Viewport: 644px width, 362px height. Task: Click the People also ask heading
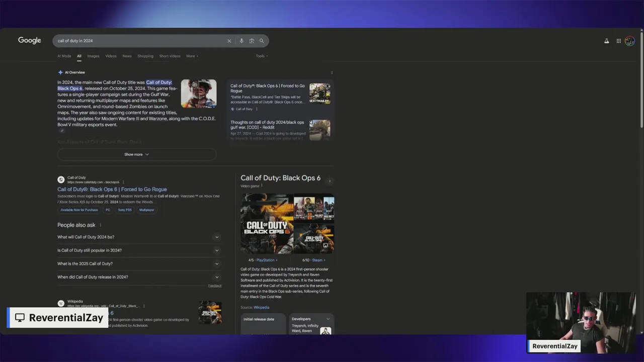click(76, 225)
